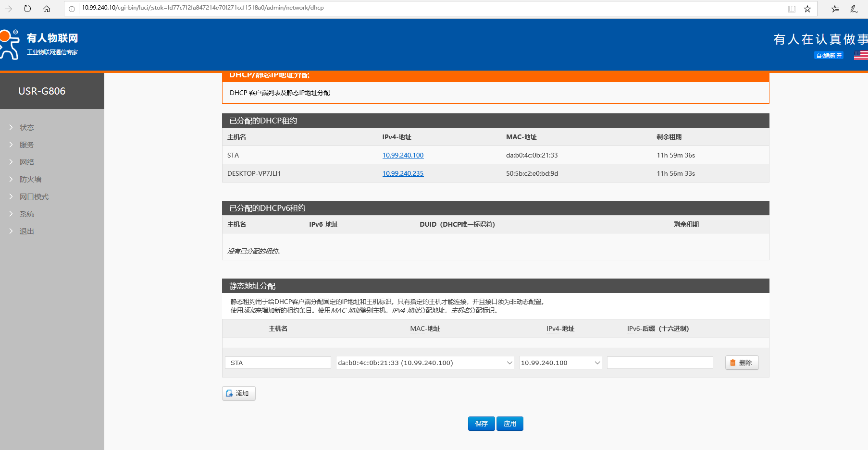Toggle the auto refresh 自动刷新 button
The height and width of the screenshot is (450, 868).
click(x=829, y=56)
